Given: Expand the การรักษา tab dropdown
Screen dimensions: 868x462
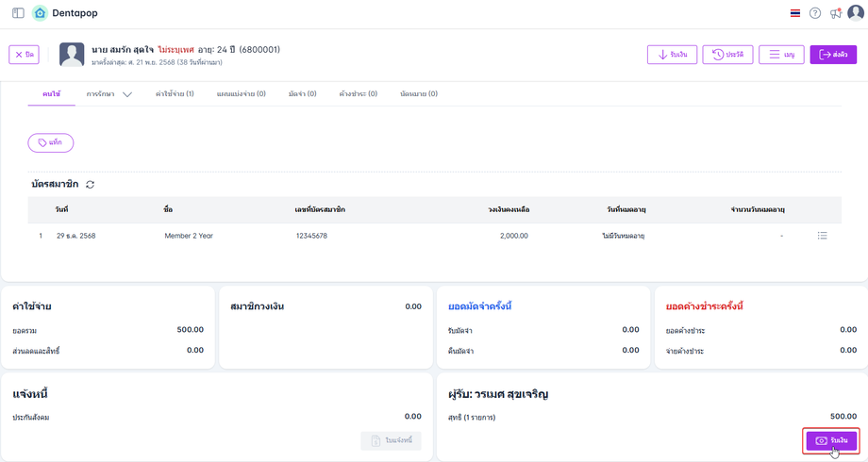Looking at the screenshot, I should [108, 94].
